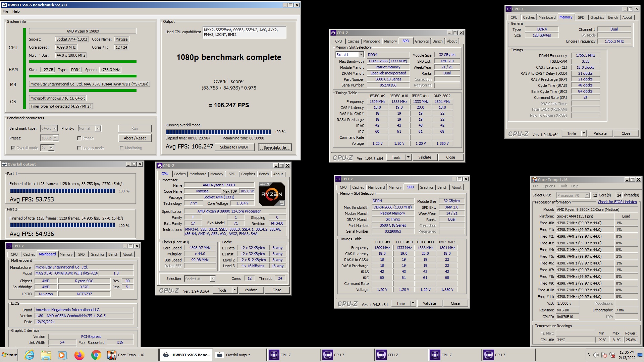Launch Windows Media Player from taskbar

point(62,355)
